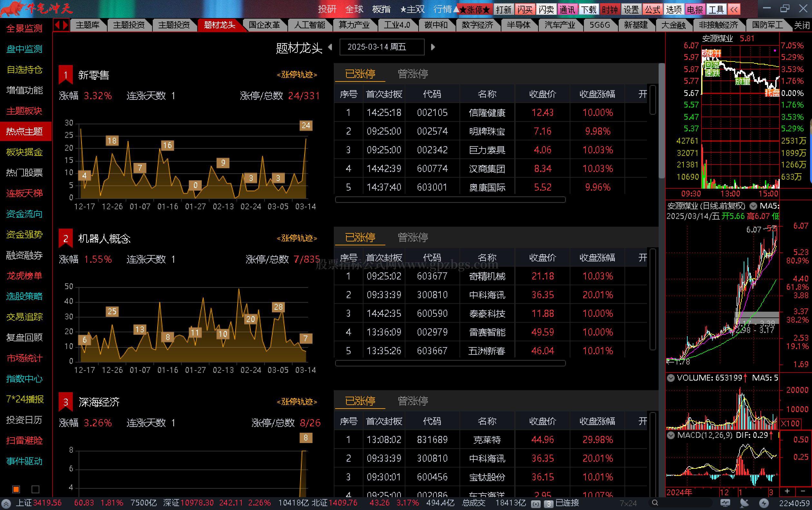Open the 国企改革 theme tab

click(x=264, y=25)
